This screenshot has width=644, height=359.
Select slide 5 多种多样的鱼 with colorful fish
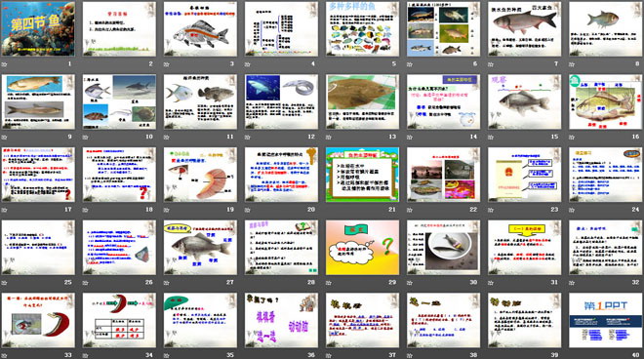click(x=363, y=28)
